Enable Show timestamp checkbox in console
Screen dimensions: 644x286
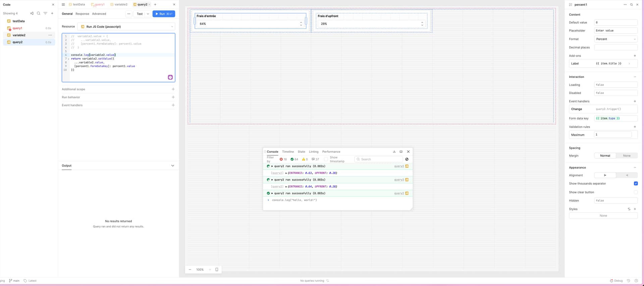coord(326,159)
